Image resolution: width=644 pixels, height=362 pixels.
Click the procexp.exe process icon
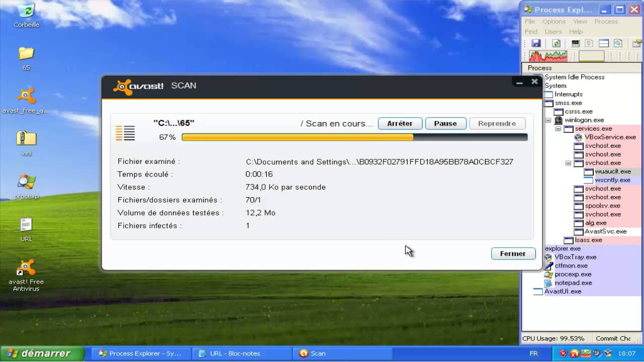pos(548,275)
